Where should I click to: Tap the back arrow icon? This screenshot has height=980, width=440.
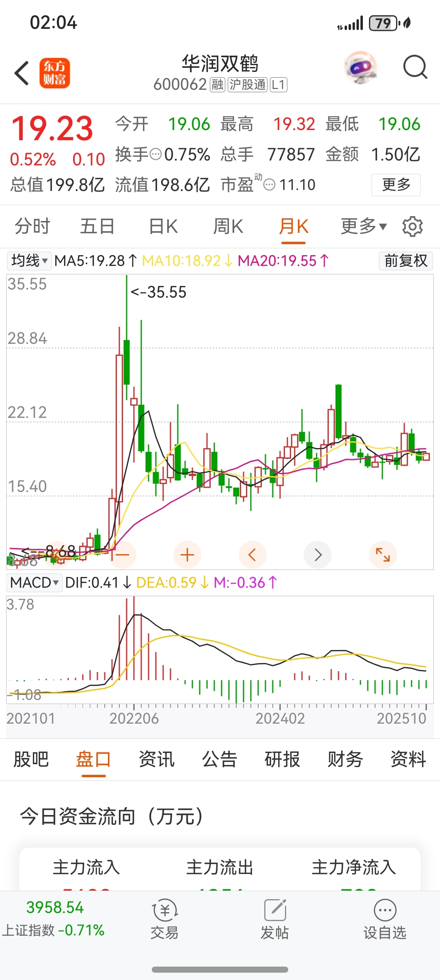[x=22, y=74]
